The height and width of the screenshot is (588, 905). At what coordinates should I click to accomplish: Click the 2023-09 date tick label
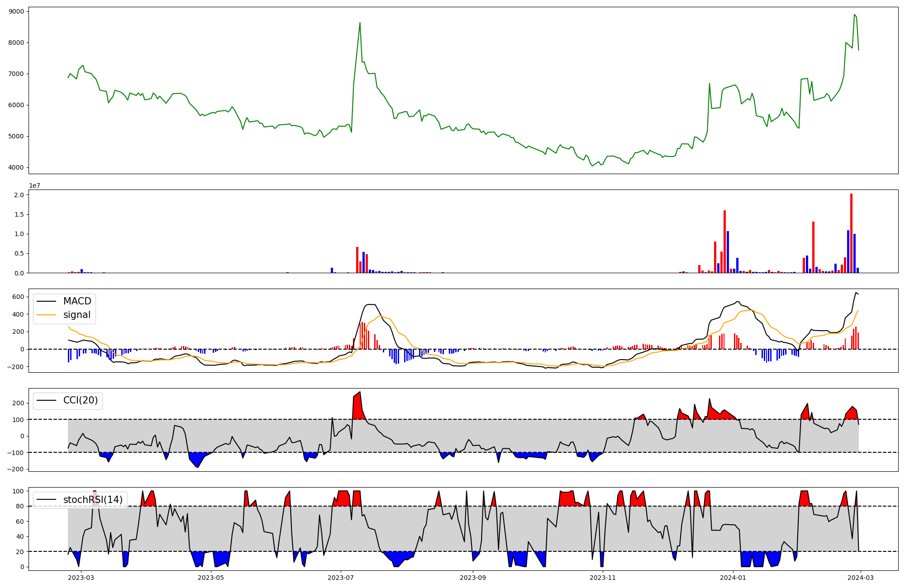click(x=473, y=578)
